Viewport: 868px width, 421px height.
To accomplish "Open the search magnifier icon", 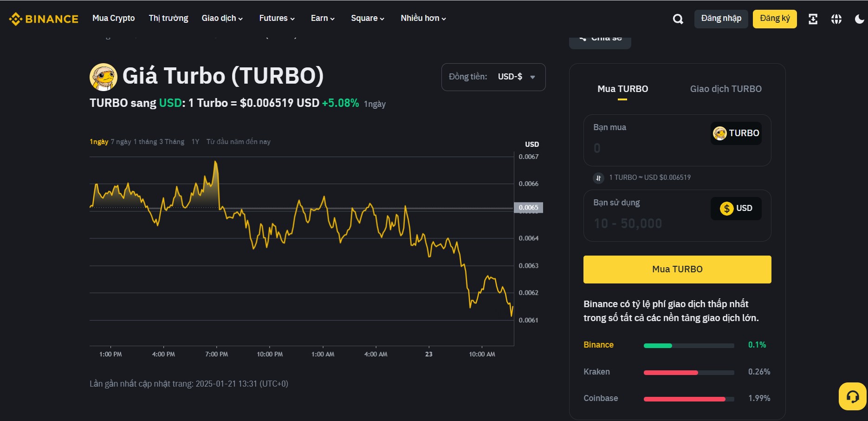I will tap(678, 19).
